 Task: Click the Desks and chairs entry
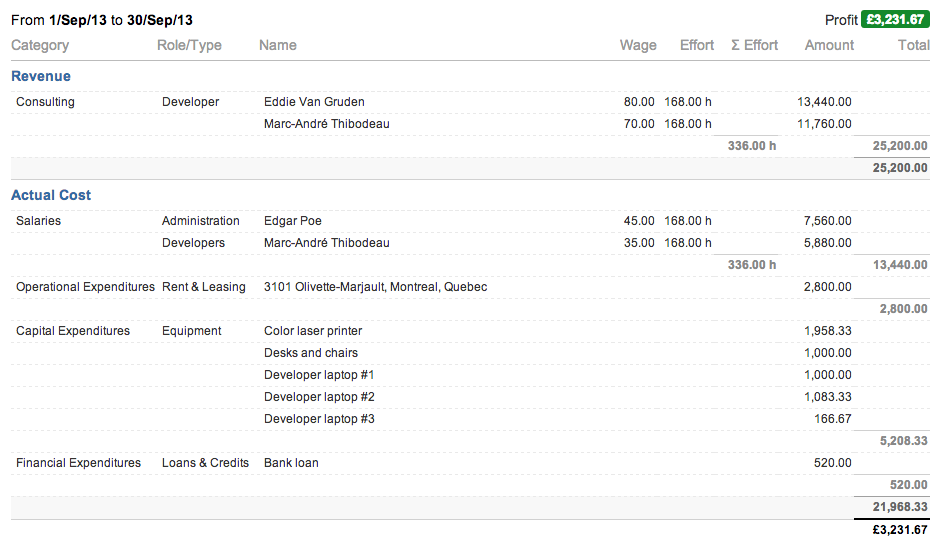click(311, 353)
